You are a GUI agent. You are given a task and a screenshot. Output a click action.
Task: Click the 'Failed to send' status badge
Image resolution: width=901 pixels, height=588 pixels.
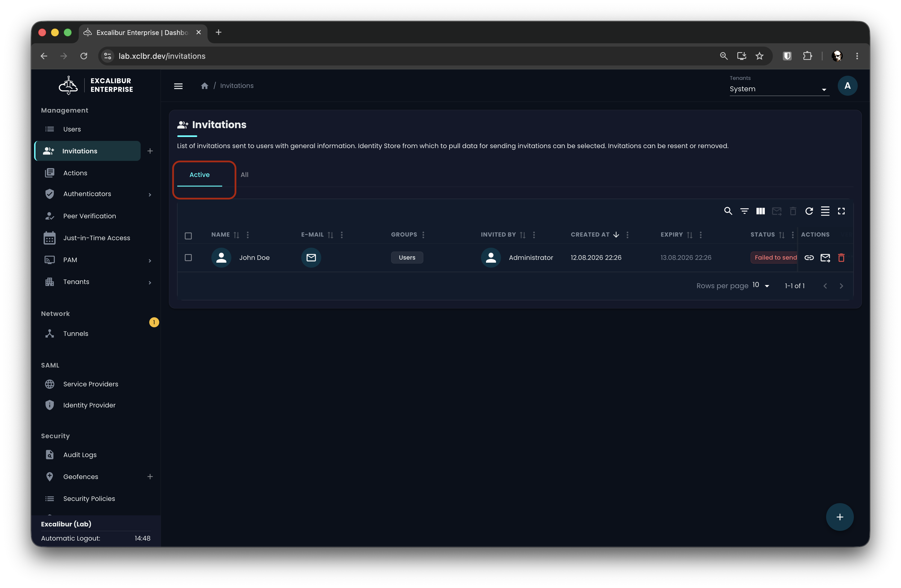pyautogui.click(x=774, y=257)
